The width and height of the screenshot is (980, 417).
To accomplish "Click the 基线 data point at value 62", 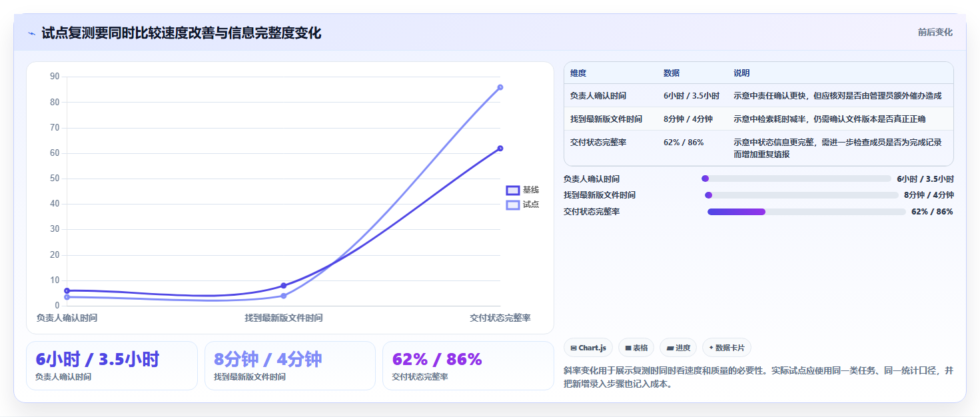I will (x=500, y=149).
